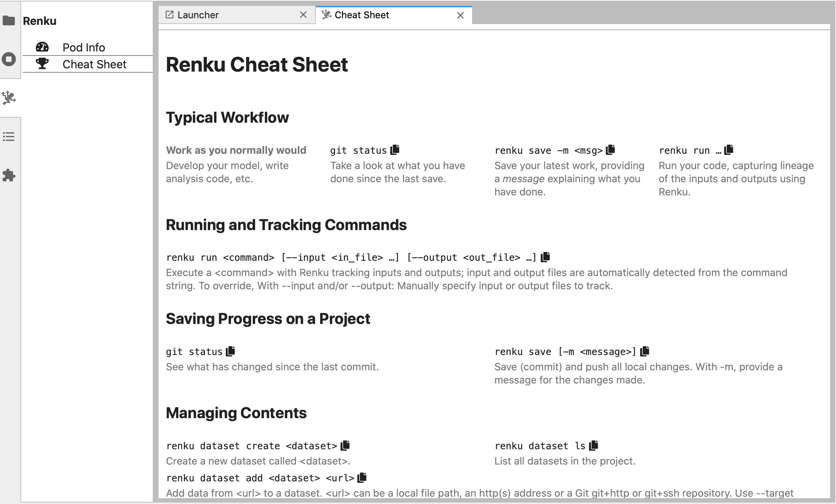
Task: Select Pod Info in the Renku panel
Action: click(x=83, y=47)
